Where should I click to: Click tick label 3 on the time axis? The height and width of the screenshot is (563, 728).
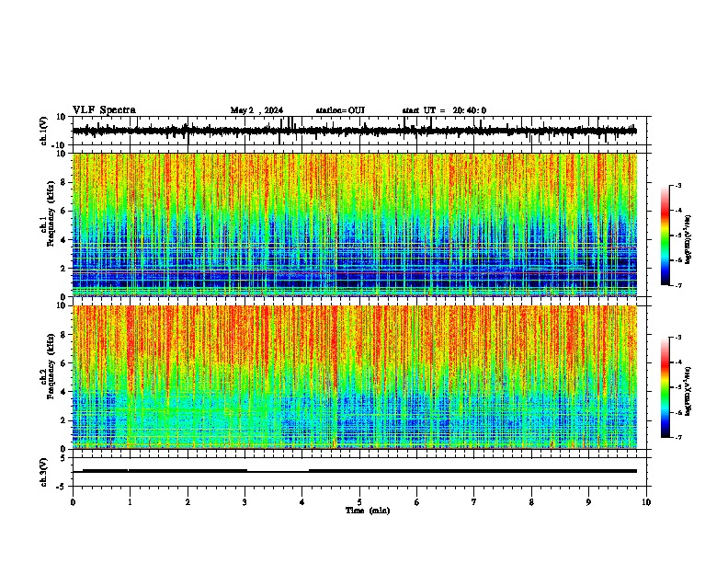point(245,502)
